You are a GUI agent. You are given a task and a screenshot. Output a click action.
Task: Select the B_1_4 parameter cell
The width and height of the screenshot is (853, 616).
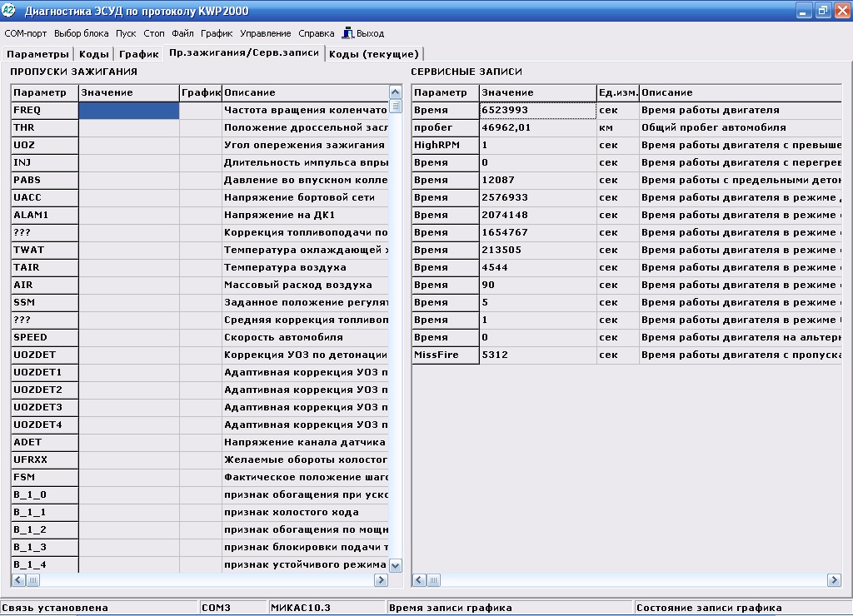(45, 564)
